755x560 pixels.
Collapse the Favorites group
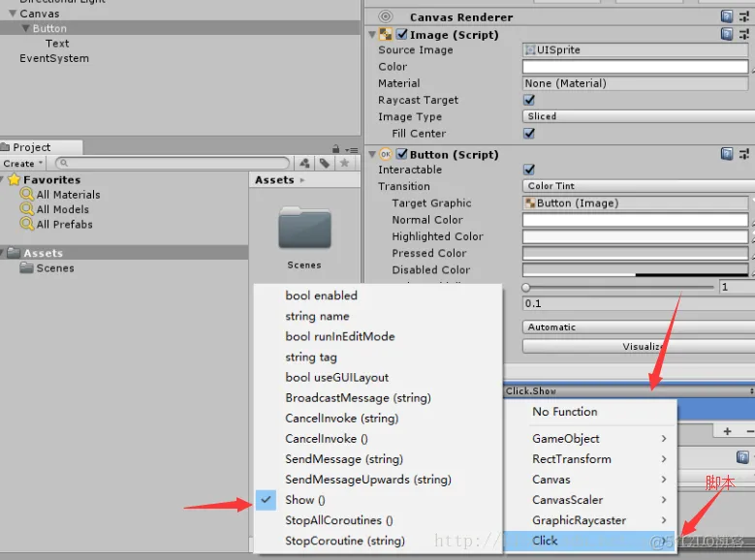point(2,179)
